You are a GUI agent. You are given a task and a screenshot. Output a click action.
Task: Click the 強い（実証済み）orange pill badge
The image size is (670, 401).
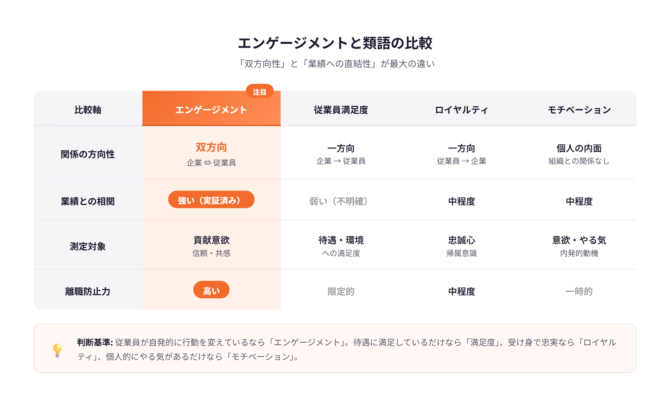click(x=211, y=200)
